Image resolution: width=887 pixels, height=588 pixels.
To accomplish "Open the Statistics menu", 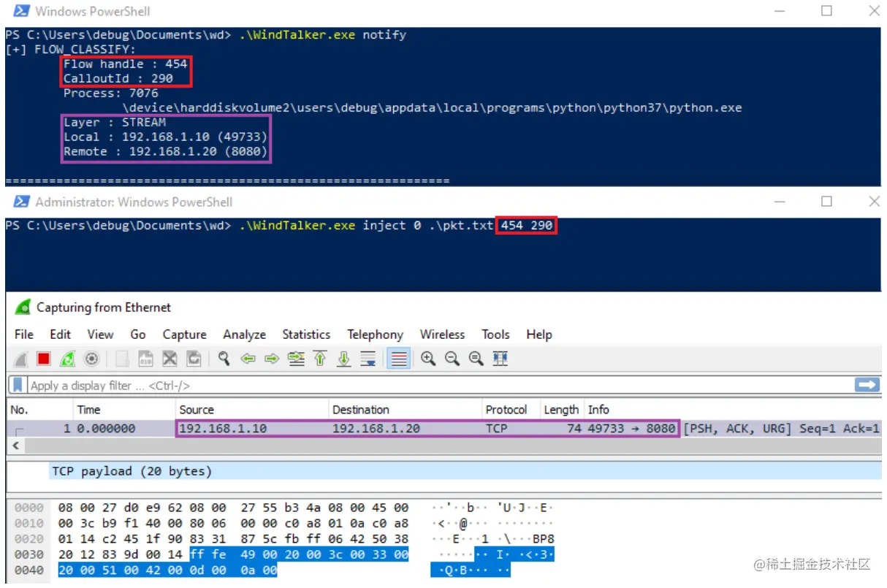I will [x=306, y=334].
